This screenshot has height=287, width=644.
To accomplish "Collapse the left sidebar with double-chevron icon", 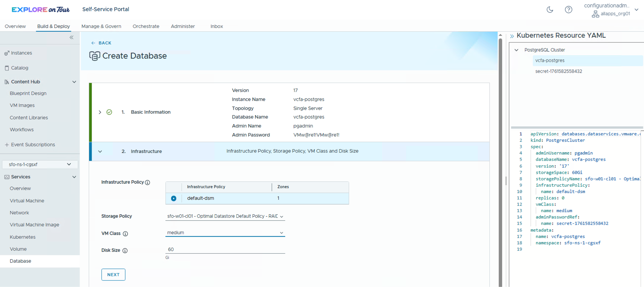I will [x=71, y=37].
